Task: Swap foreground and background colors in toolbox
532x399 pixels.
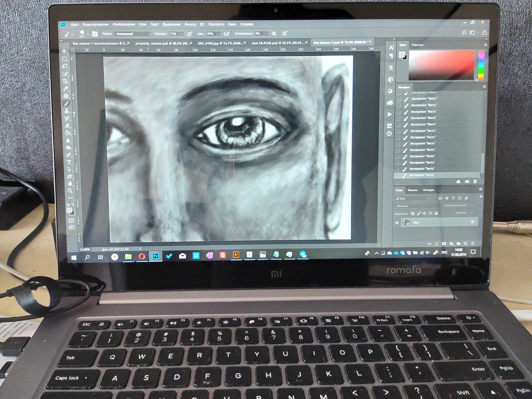Action: click(73, 205)
